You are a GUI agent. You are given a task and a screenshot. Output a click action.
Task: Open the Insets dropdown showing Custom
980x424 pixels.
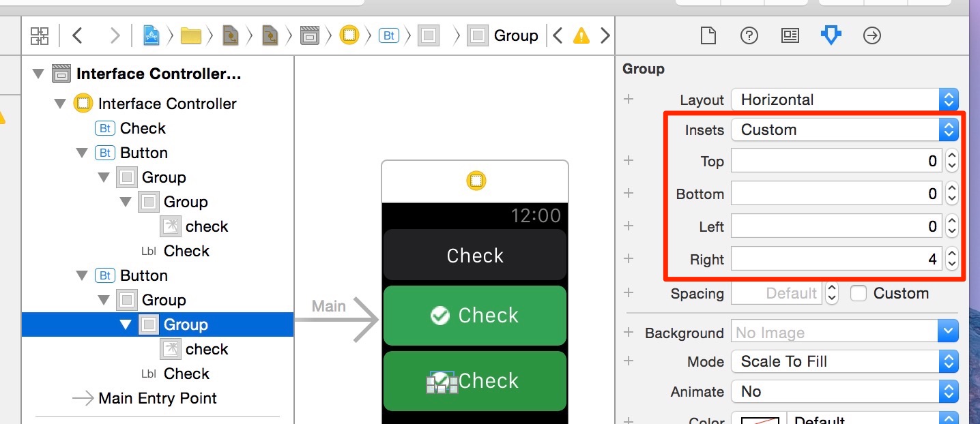[845, 130]
